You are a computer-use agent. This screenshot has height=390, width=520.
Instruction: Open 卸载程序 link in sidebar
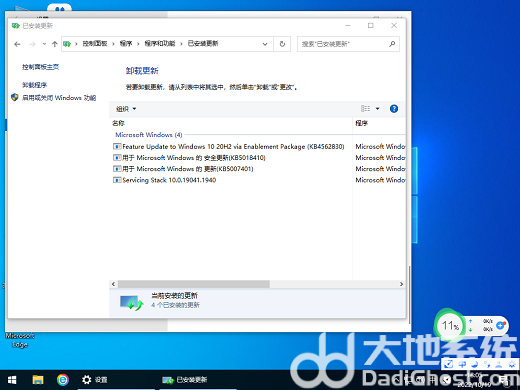point(35,85)
